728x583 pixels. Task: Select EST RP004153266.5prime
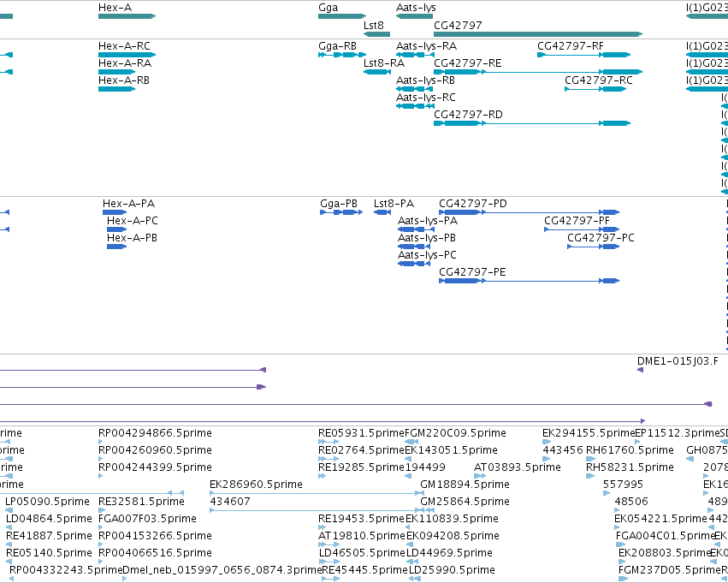pos(101,545)
